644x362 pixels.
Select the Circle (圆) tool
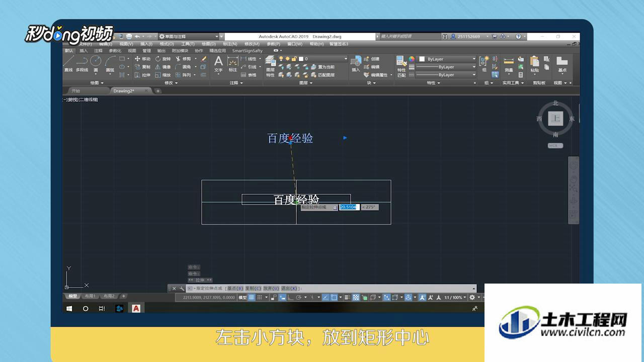(96, 64)
